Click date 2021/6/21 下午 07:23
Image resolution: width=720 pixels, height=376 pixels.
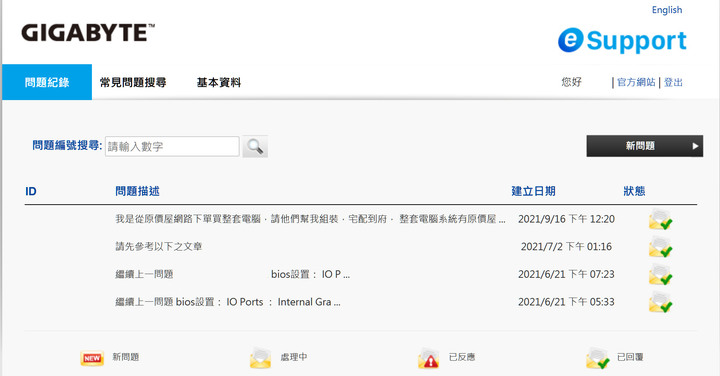click(x=566, y=274)
